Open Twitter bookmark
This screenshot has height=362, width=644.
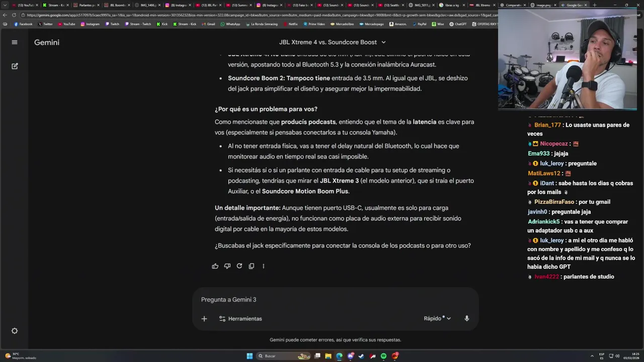45,24
